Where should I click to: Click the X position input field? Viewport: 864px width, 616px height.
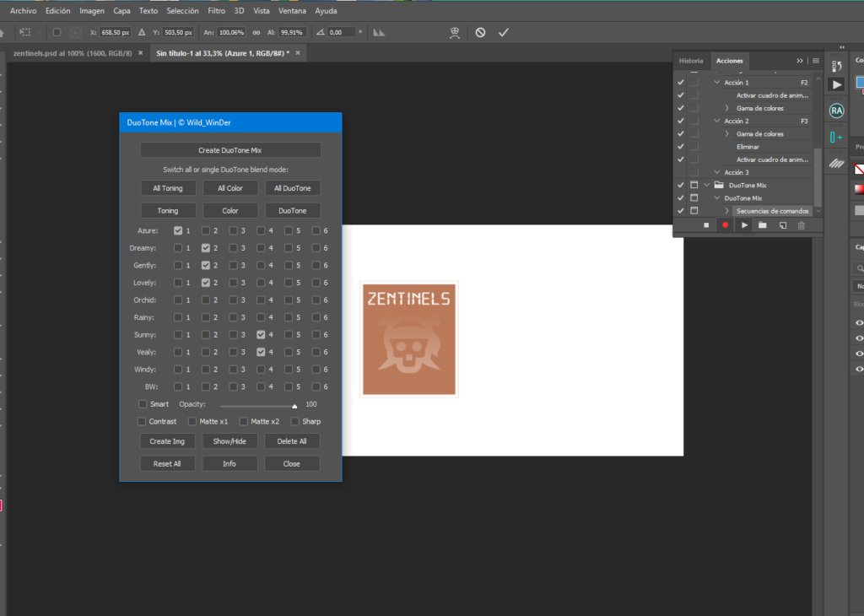coord(115,33)
